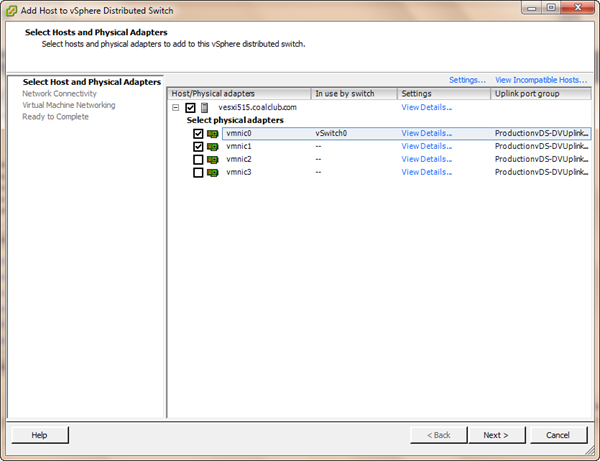Minimize the Add Host dialog window
600x461 pixels.
coord(531,8)
